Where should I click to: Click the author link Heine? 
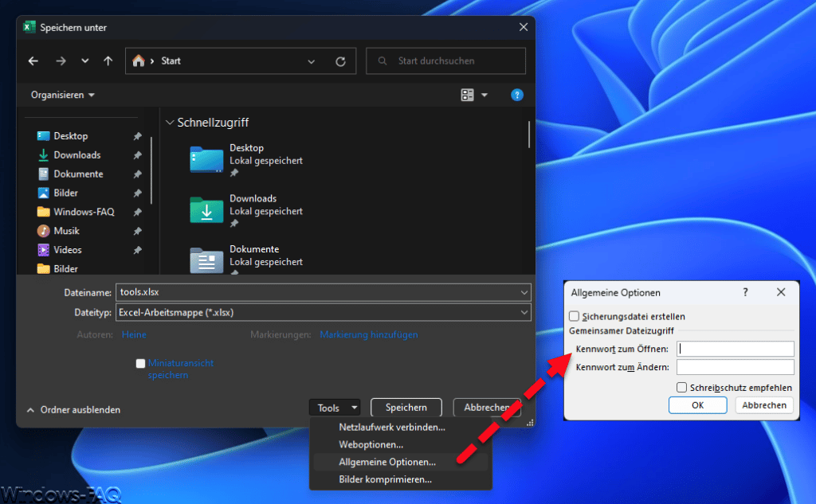click(x=134, y=334)
